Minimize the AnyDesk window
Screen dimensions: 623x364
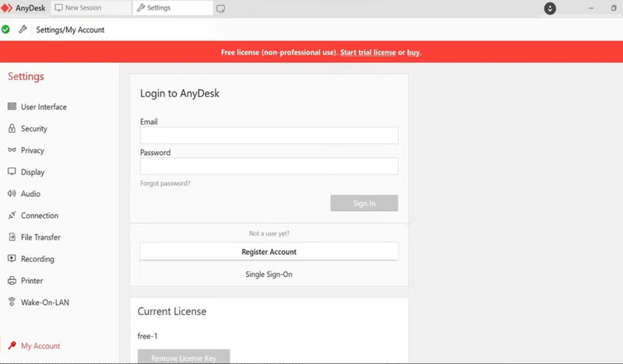click(x=591, y=9)
